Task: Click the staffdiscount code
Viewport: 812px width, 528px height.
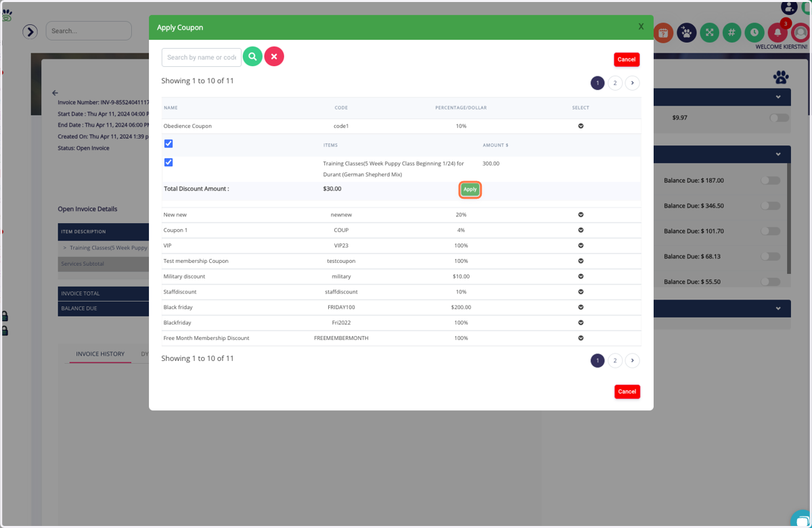Action: tap(341, 292)
